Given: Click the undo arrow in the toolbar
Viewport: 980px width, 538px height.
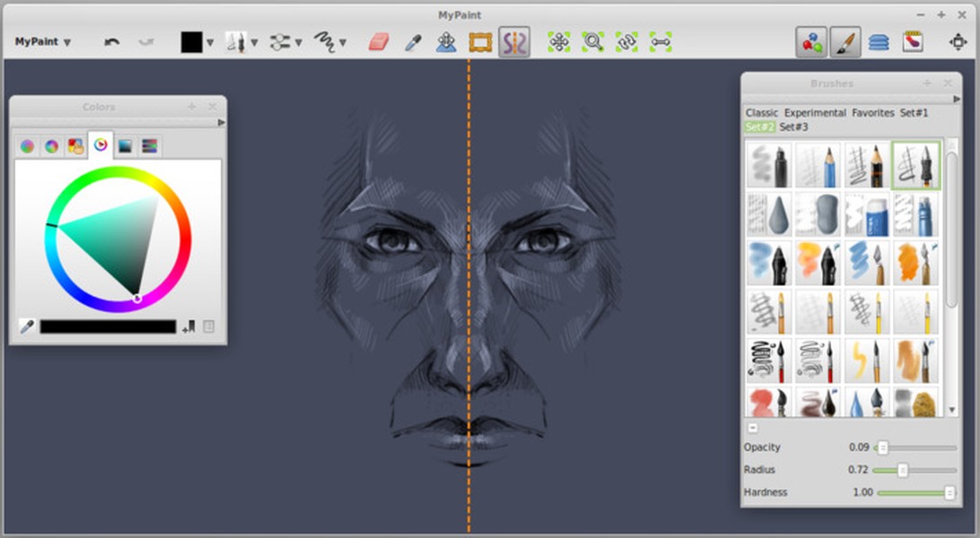Looking at the screenshot, I should coord(112,42).
